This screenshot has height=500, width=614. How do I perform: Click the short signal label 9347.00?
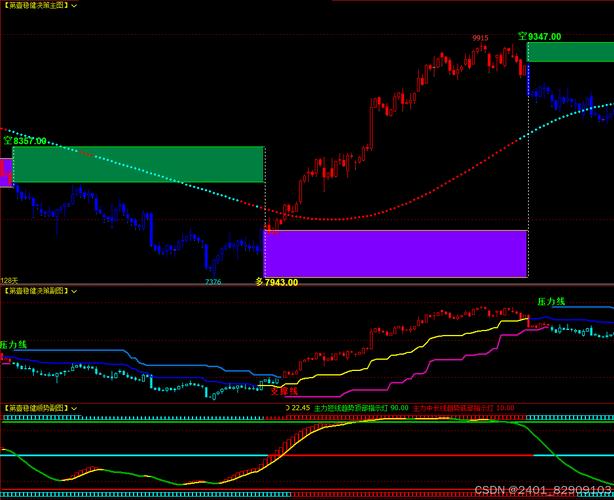tap(540, 36)
